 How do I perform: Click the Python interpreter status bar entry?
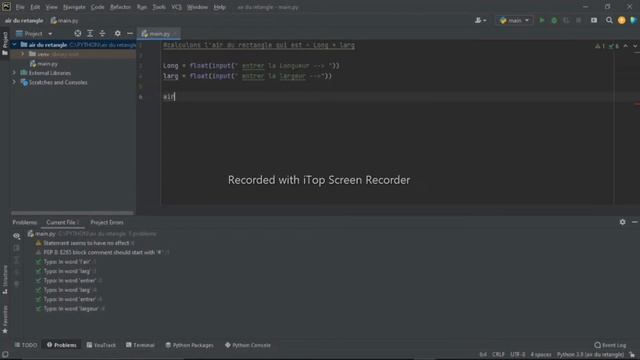coord(590,354)
